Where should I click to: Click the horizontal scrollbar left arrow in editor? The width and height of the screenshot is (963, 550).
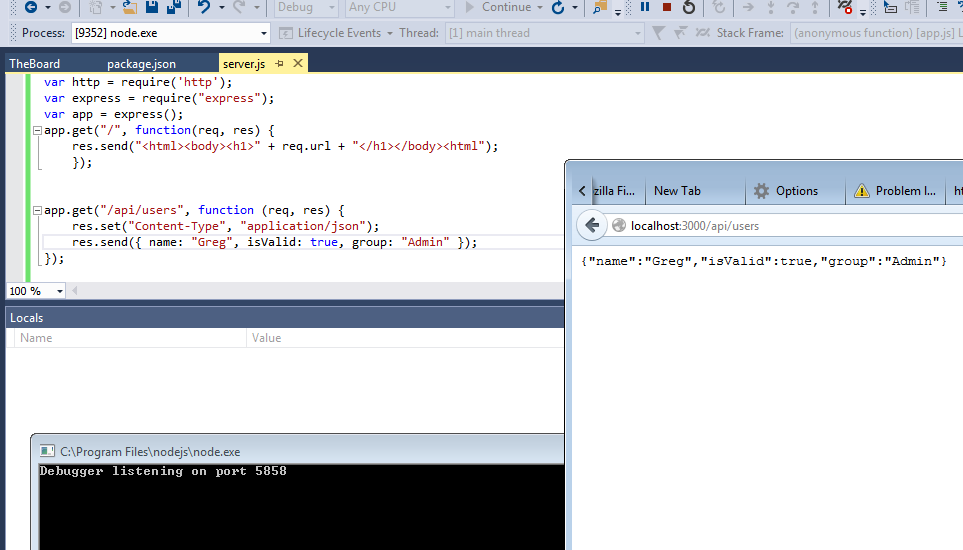(x=74, y=291)
